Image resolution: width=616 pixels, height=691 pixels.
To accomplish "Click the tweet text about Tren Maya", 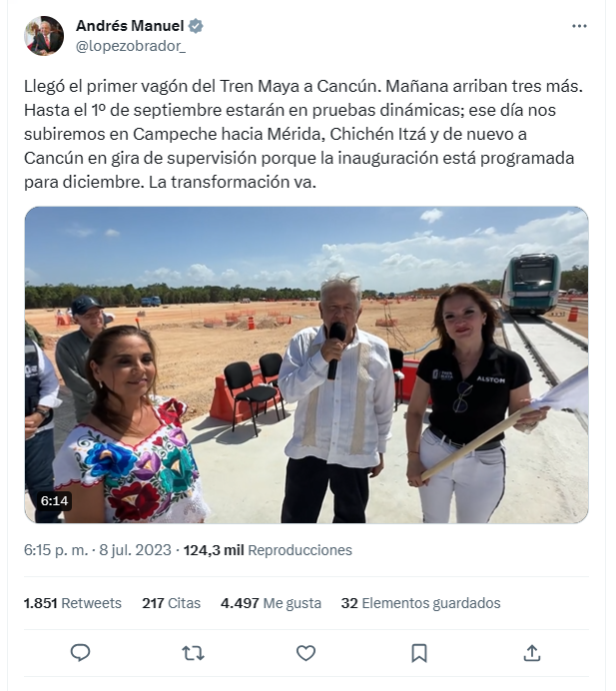I will coord(304,134).
